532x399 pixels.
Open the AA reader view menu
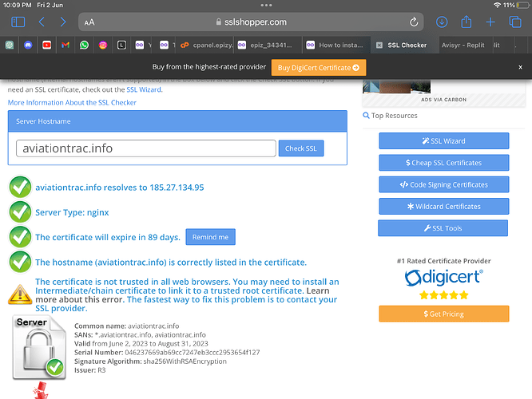[89, 22]
